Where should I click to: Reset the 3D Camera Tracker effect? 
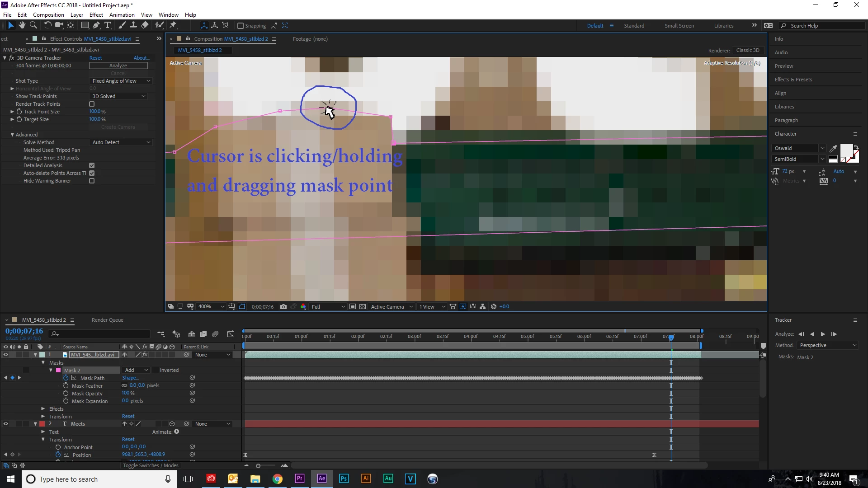[x=95, y=58]
